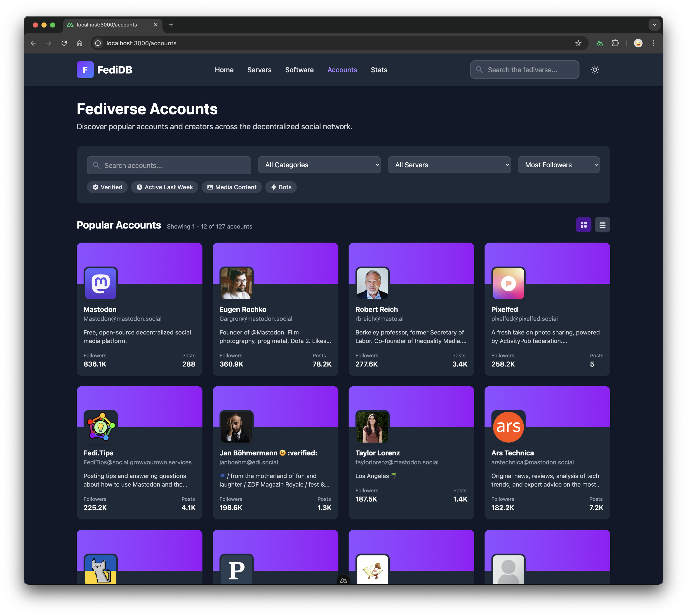Click the handle Gargron@mastodon.social
Image resolution: width=687 pixels, height=616 pixels.
(256, 319)
